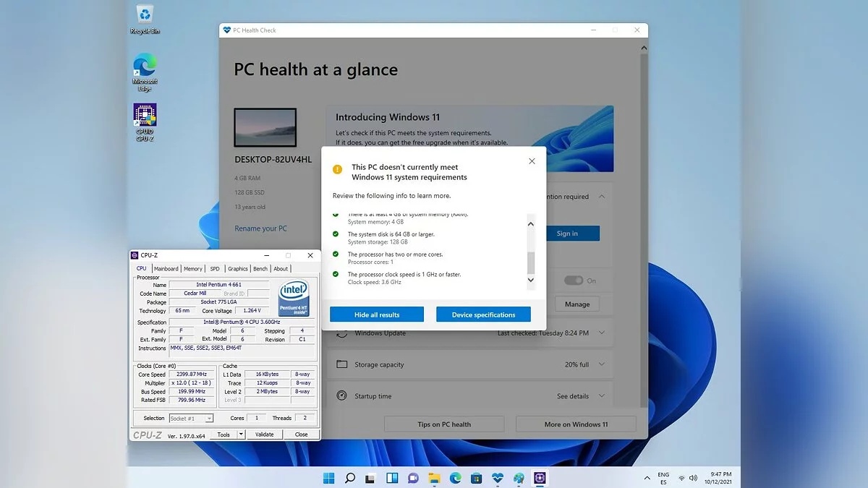Click the taskbar Search magnifier icon
868x488 pixels.
[x=350, y=478]
